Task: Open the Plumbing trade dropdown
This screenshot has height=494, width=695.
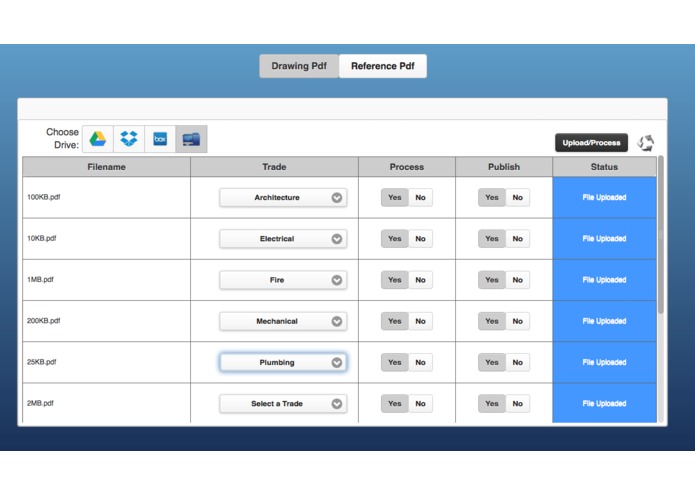Action: 283,362
